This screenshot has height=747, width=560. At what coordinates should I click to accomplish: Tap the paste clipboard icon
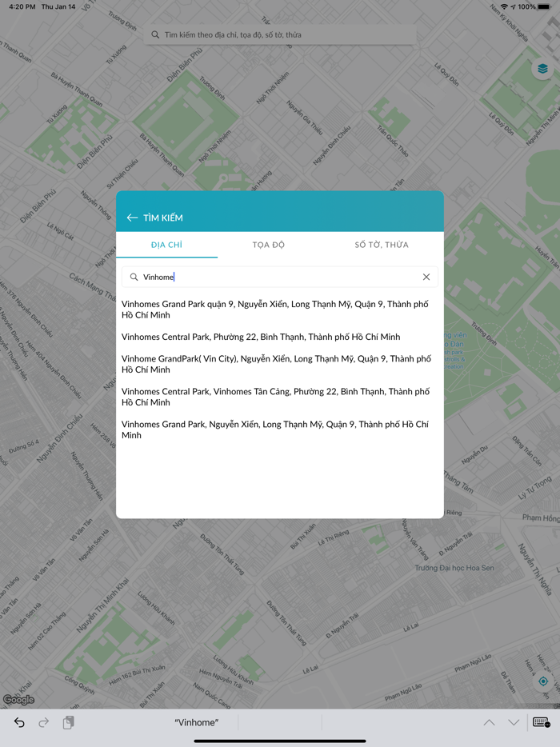(68, 723)
